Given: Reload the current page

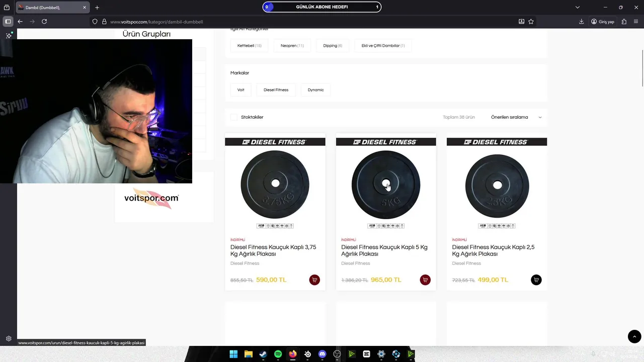Looking at the screenshot, I should [44, 22].
